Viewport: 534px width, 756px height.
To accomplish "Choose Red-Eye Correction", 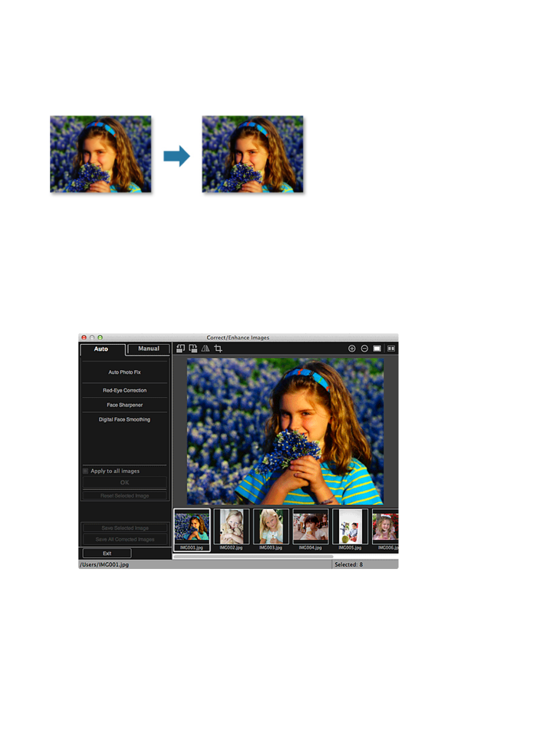I will [125, 390].
